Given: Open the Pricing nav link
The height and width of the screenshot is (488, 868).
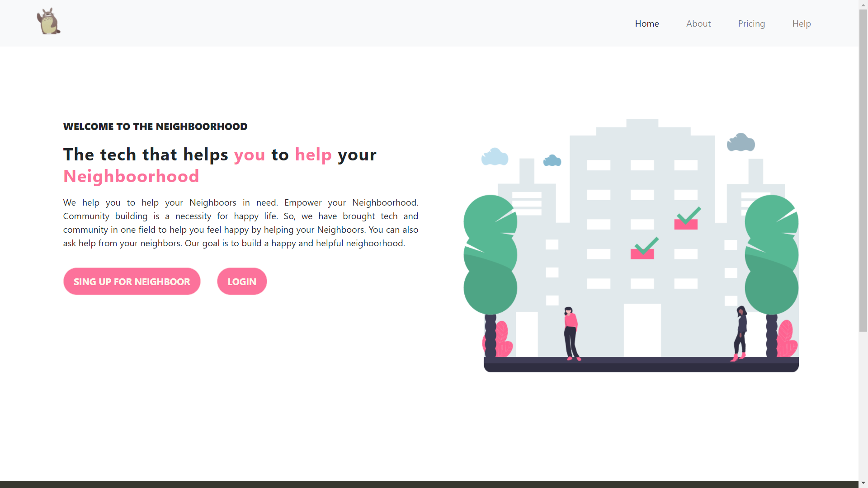Looking at the screenshot, I should 751,23.
